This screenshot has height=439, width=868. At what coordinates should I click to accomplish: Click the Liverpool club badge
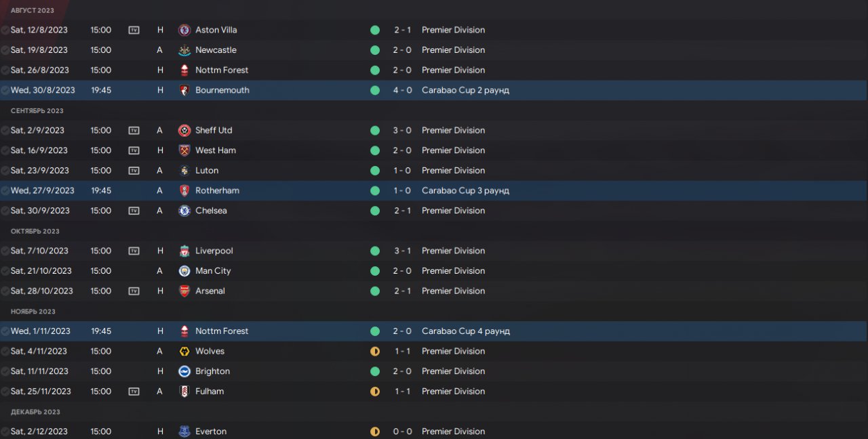(x=184, y=251)
